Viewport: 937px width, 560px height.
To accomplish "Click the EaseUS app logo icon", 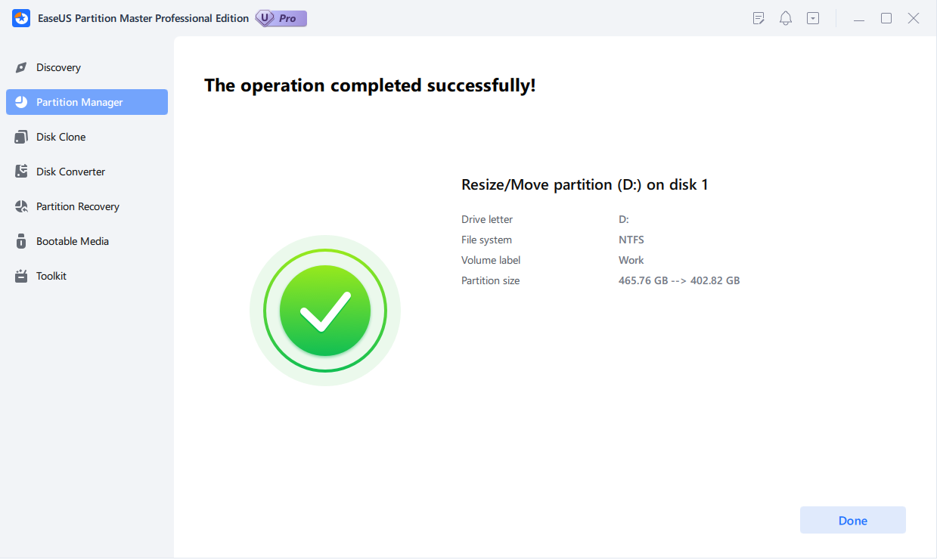I will coord(21,18).
